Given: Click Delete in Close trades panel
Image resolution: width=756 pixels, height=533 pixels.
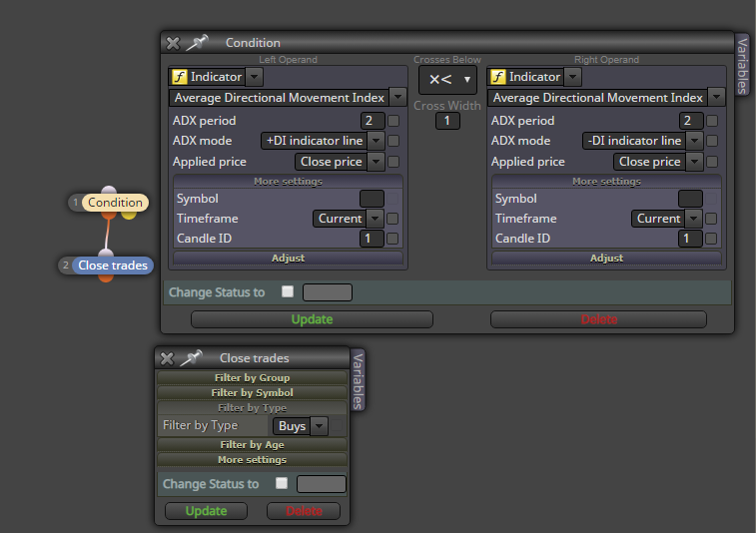Looking at the screenshot, I should tap(304, 511).
